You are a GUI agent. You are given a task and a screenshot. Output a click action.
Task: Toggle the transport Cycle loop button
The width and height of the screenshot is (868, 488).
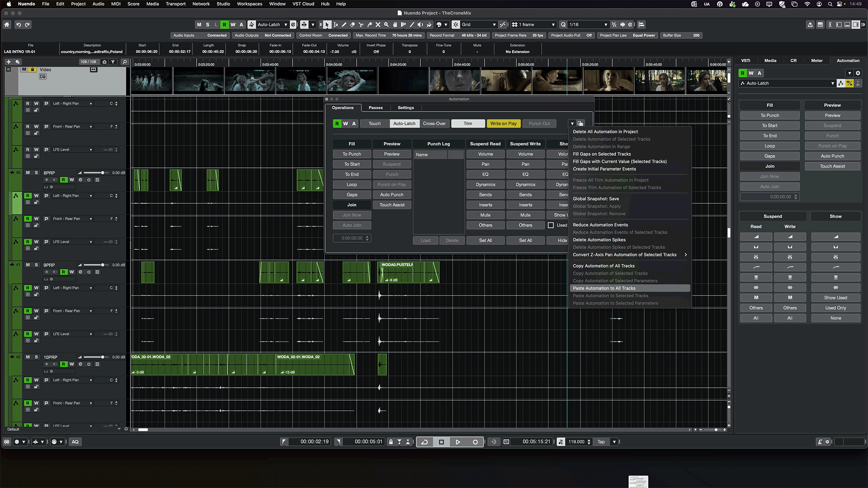[425, 442]
